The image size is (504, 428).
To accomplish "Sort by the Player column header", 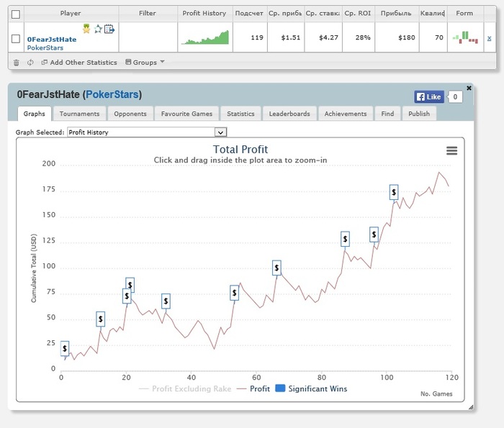I will (x=71, y=14).
